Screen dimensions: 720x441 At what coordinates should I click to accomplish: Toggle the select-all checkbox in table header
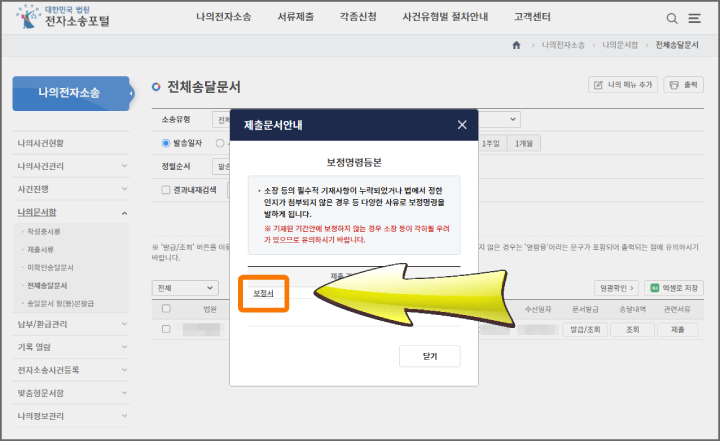(x=166, y=309)
